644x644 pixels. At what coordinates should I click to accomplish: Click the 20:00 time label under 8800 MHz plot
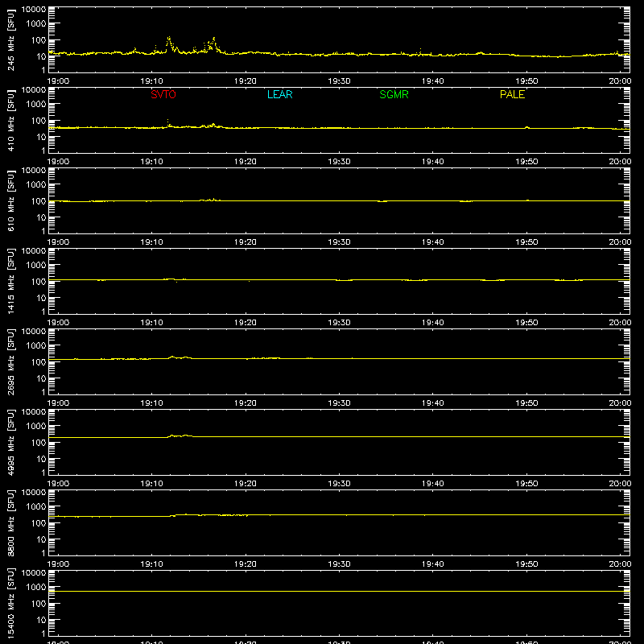pos(620,564)
